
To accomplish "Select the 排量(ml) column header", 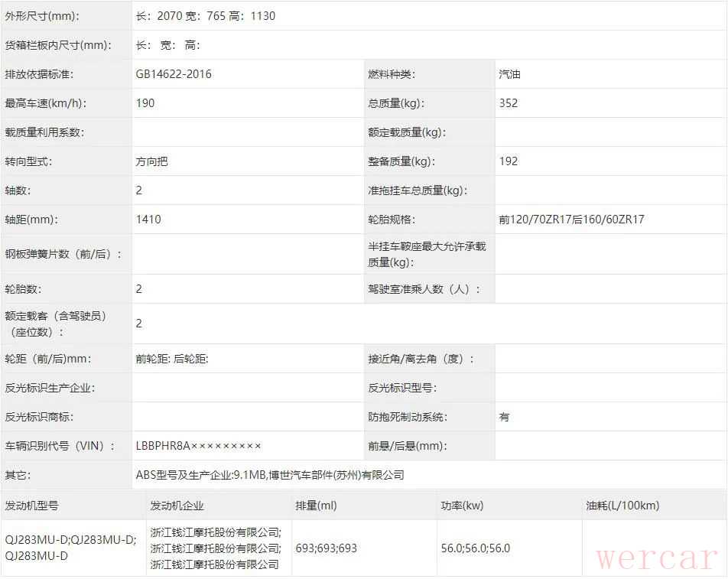I will (x=316, y=506).
